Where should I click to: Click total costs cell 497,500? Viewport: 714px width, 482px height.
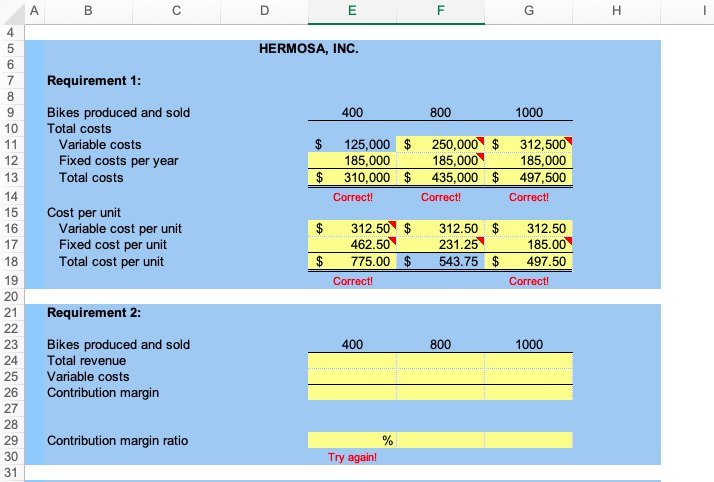pos(529,178)
